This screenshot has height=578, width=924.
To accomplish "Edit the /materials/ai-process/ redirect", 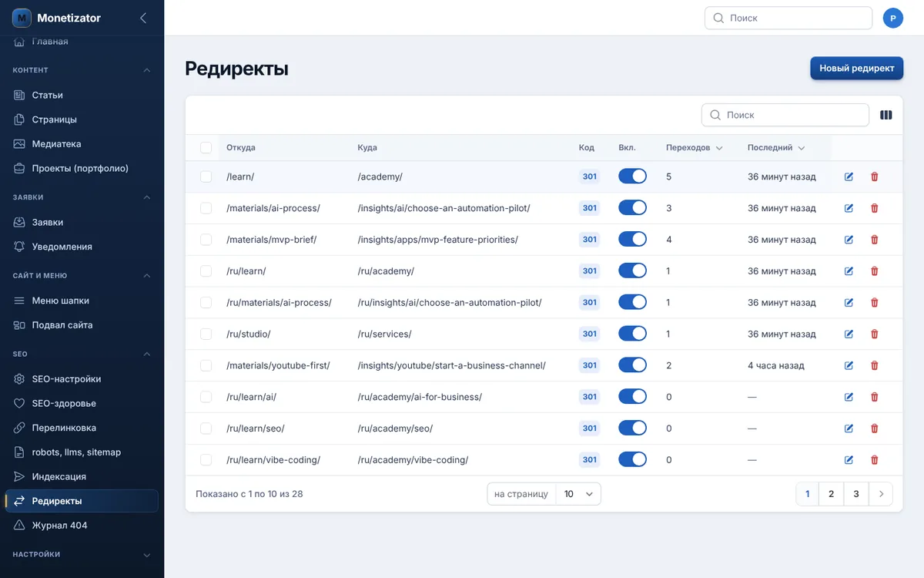I will pyautogui.click(x=849, y=208).
